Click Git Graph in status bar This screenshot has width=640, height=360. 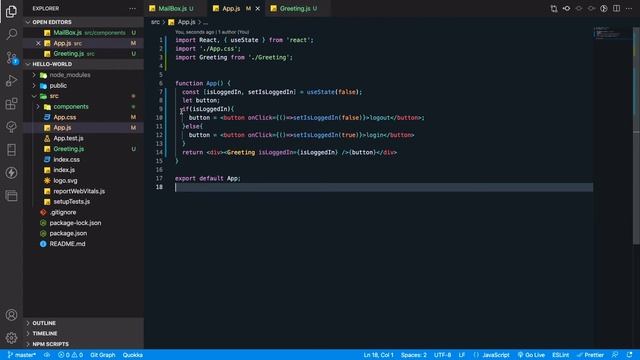point(102,355)
